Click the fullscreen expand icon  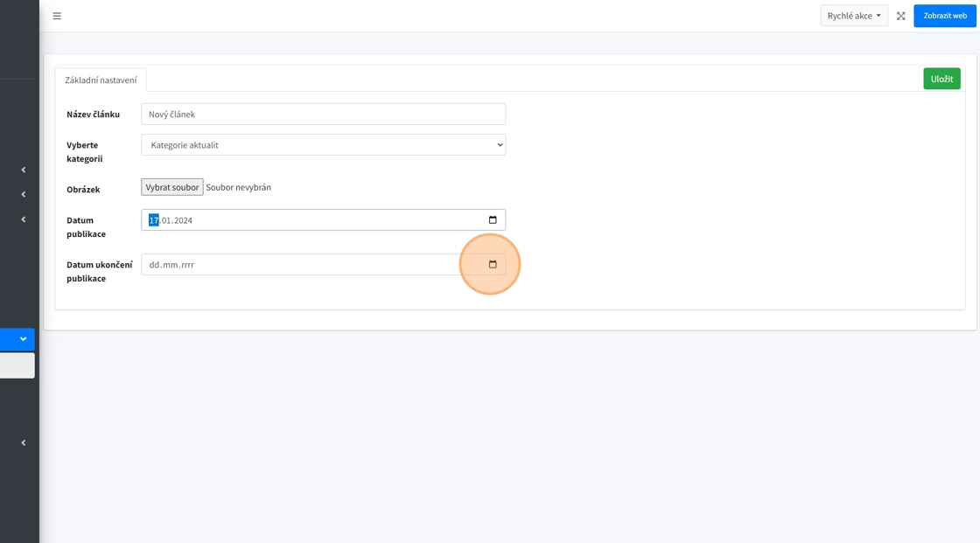[x=900, y=16]
